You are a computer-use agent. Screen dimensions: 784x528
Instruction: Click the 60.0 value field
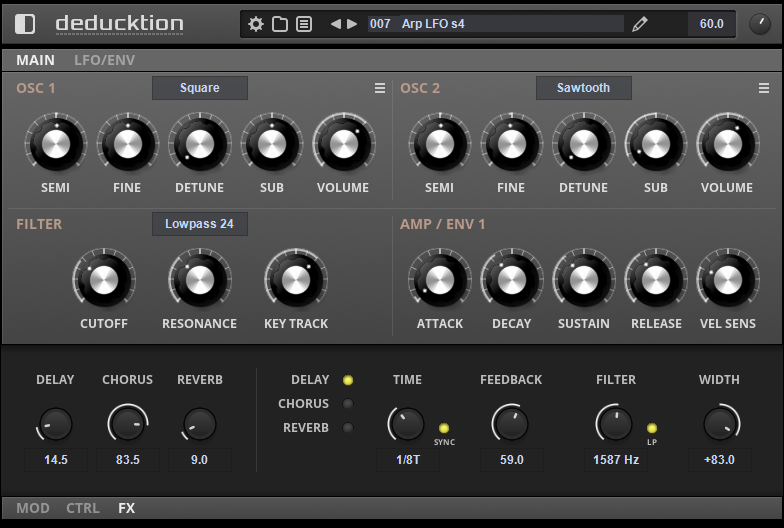pos(712,24)
